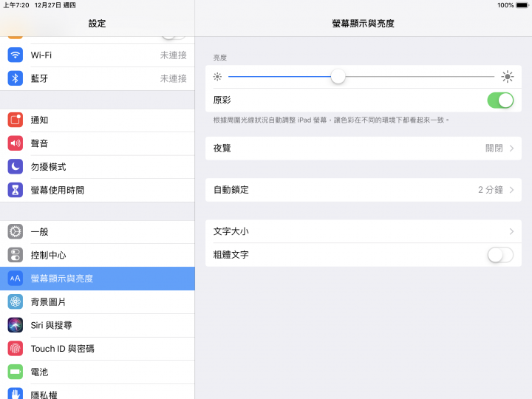Click the 2 分鐘 auto-lock value
532x399 pixels.
491,190
